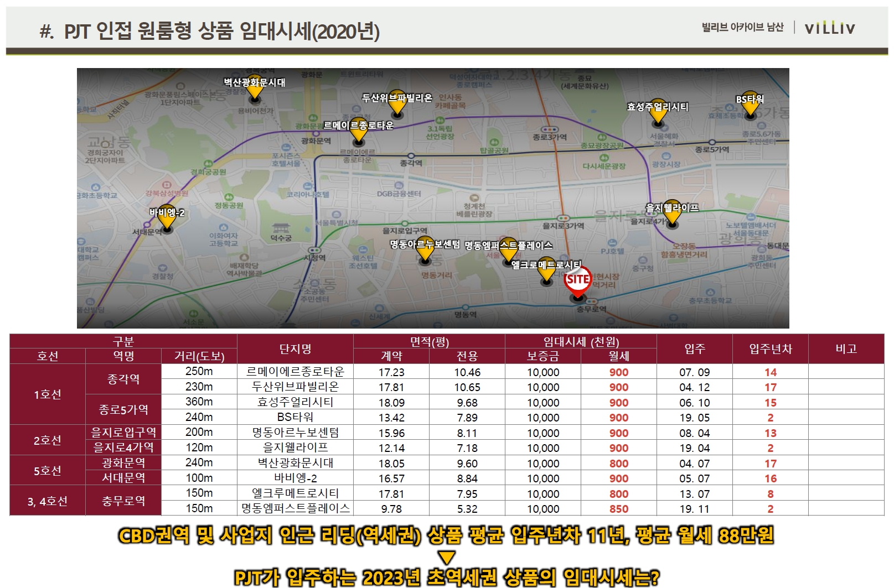The image size is (894, 588).
Task: Click the 빌리브 아카이브 남산 header text
Action: (x=742, y=27)
